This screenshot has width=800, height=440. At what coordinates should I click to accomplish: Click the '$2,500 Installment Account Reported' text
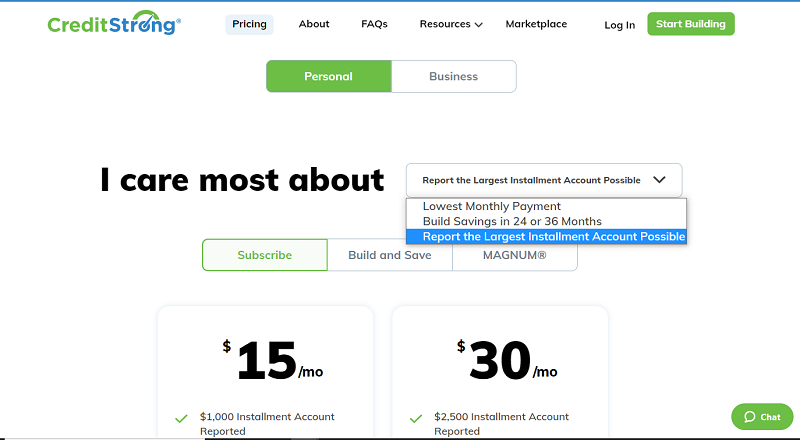click(x=501, y=424)
